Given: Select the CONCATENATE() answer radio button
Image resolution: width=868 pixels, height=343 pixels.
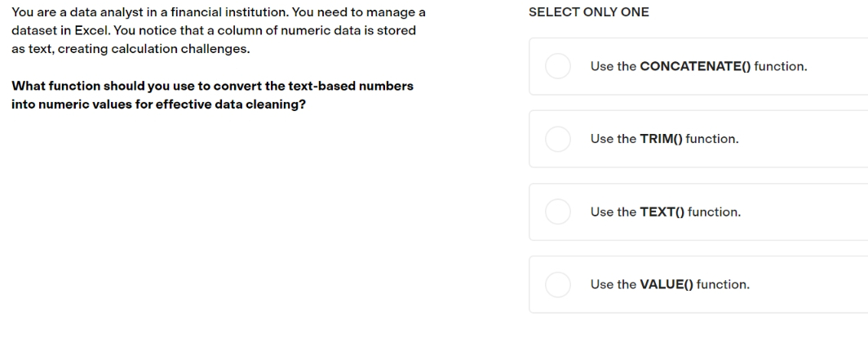Looking at the screenshot, I should [x=558, y=66].
